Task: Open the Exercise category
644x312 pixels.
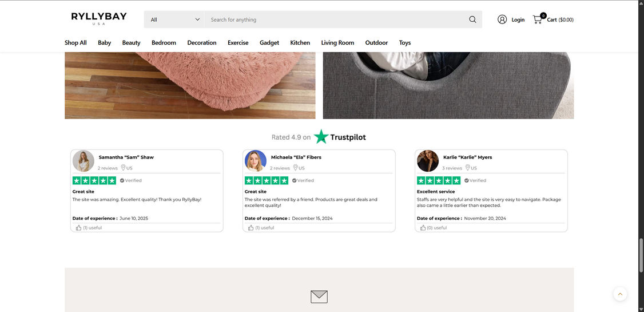Action: [x=238, y=43]
